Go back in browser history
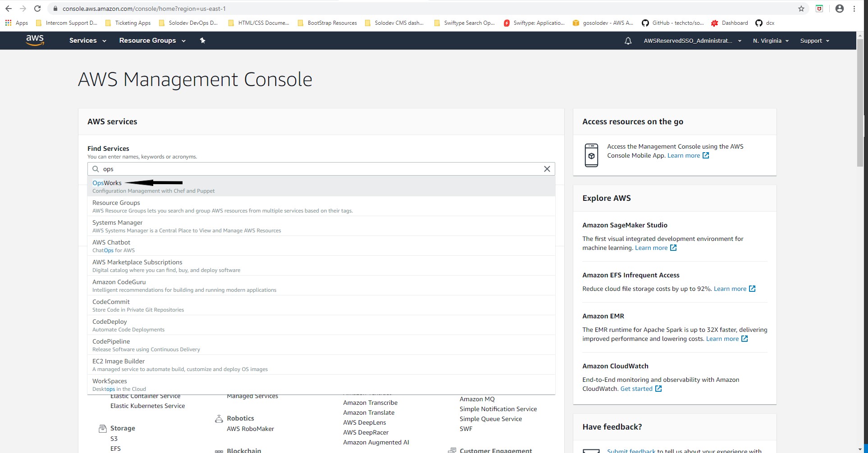 9,9
